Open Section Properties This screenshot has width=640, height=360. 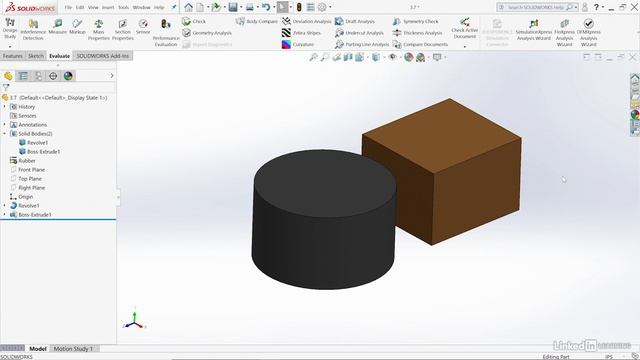pos(122,29)
